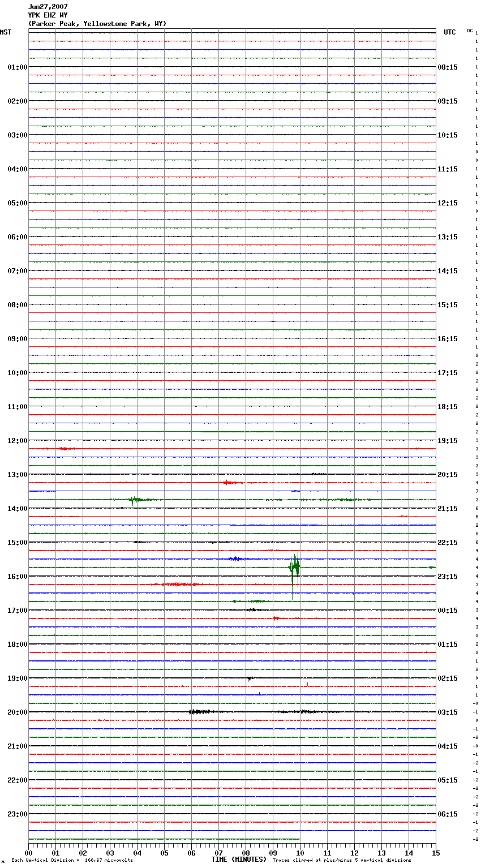Select the station code "YPK EHZ WY"
481x868 pixels.
48,15
